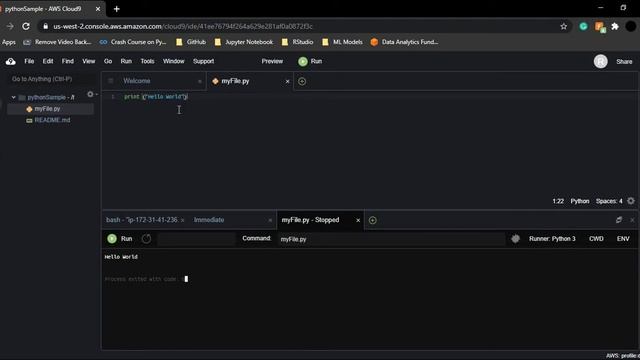Screen dimensions: 640x360
Task: Open the browser extensions puzzle icon
Action: (x=615, y=26)
